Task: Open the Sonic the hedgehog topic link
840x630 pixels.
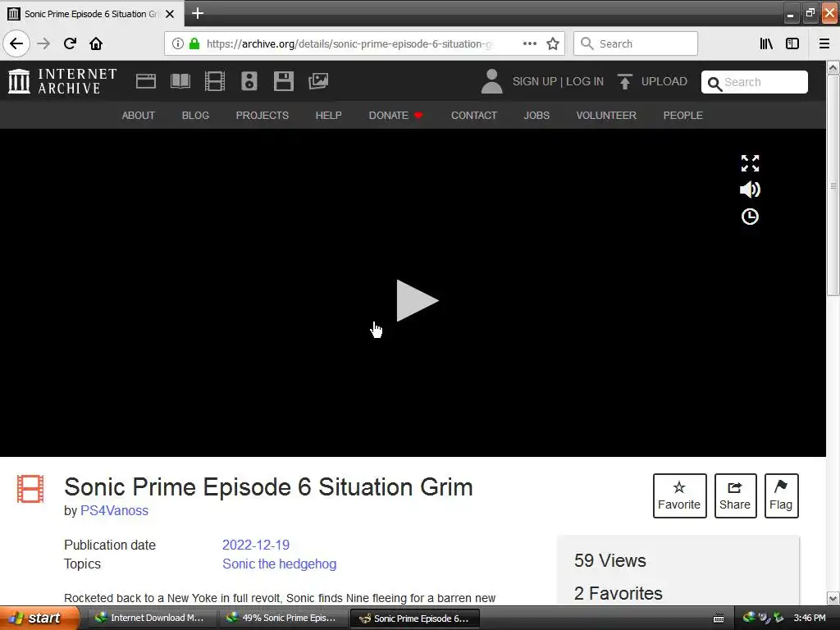Action: [x=280, y=564]
